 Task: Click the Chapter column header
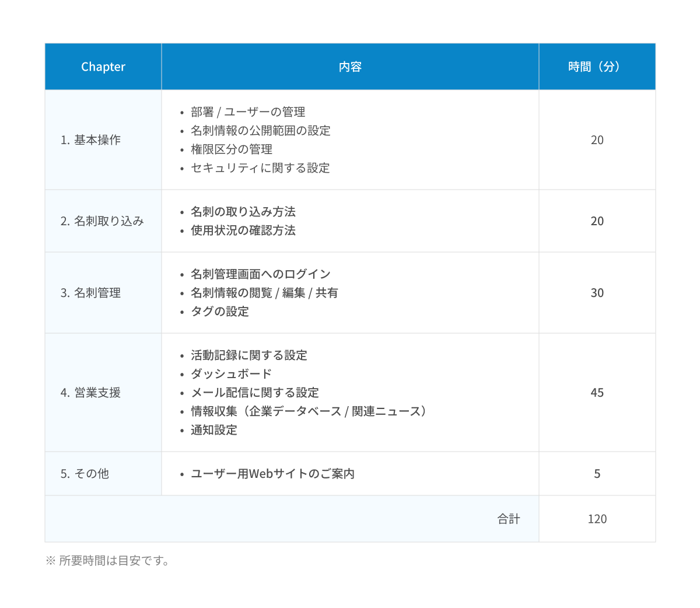coord(103,67)
